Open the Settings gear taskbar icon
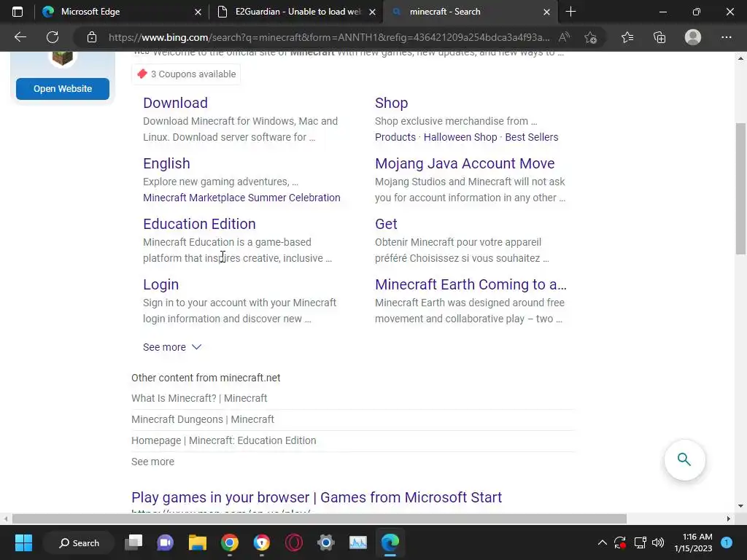 [326, 542]
